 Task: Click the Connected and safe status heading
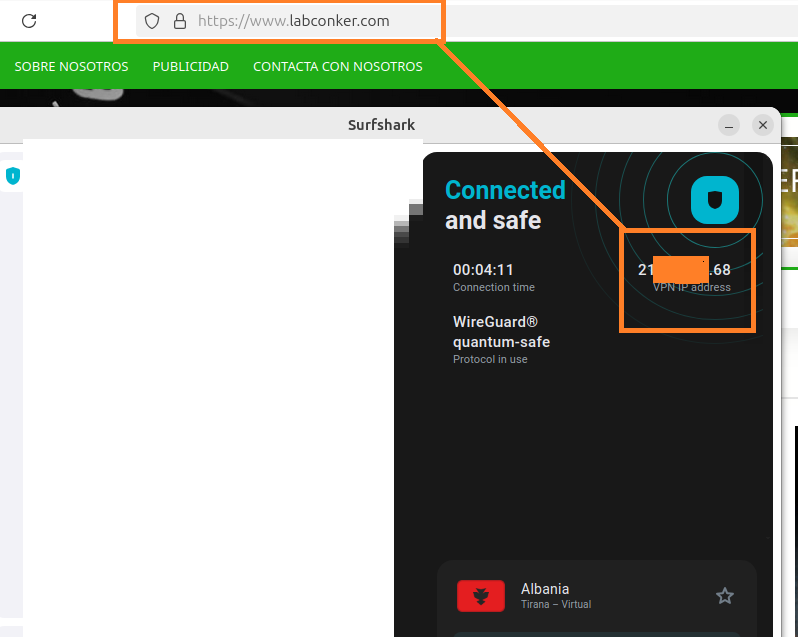(505, 205)
